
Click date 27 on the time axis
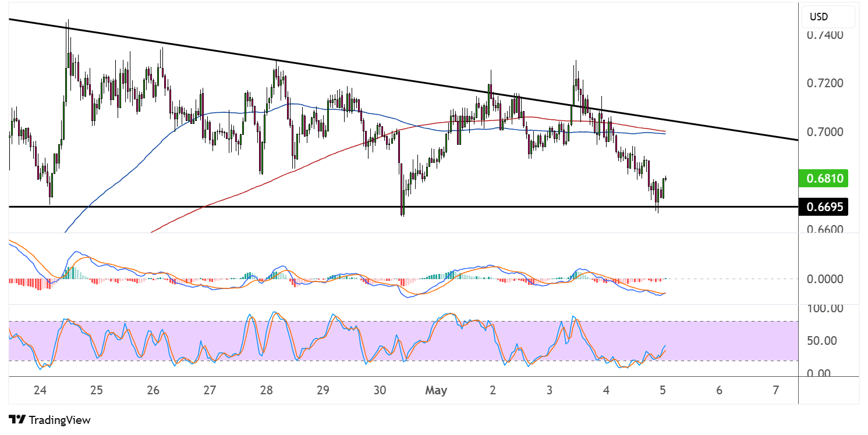pyautogui.click(x=210, y=391)
